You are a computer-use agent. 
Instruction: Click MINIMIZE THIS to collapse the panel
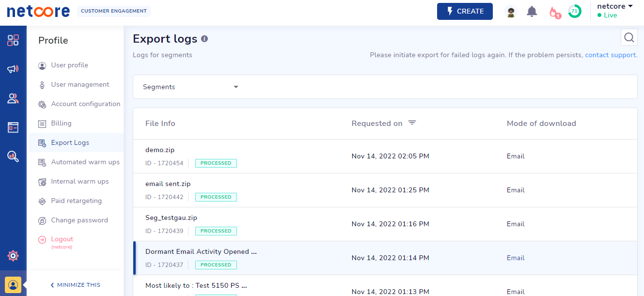pos(76,285)
